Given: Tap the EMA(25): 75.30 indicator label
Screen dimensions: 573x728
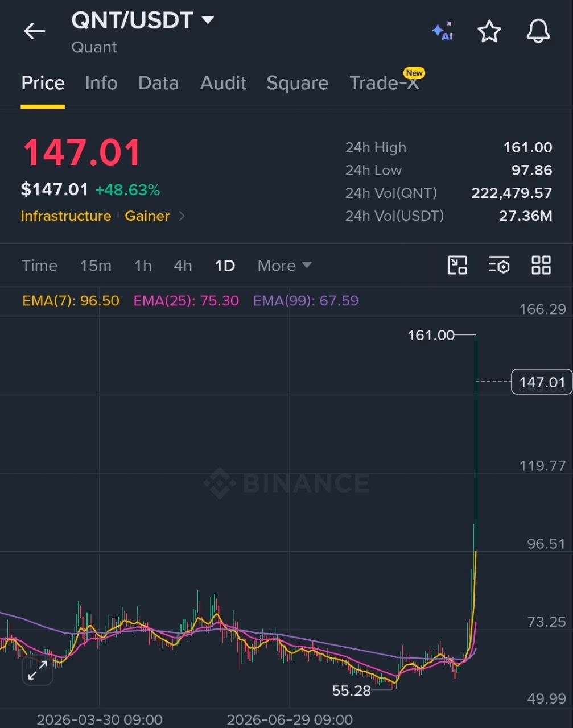Looking at the screenshot, I should 186,300.
